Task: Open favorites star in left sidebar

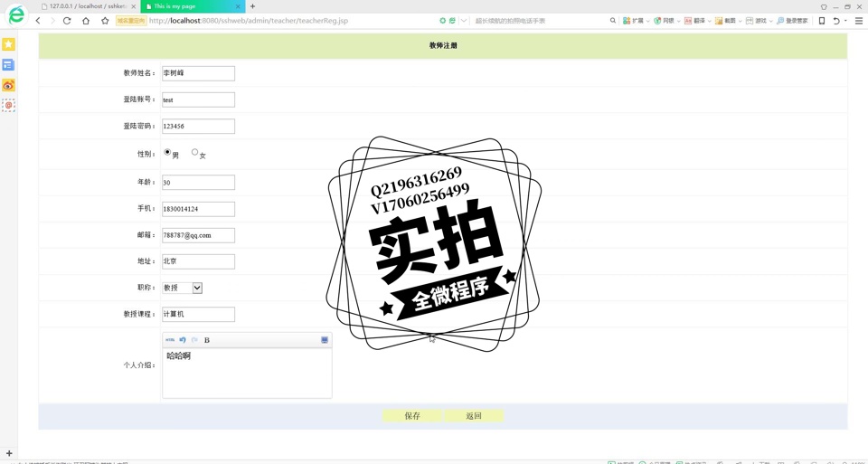Action: tap(8, 44)
